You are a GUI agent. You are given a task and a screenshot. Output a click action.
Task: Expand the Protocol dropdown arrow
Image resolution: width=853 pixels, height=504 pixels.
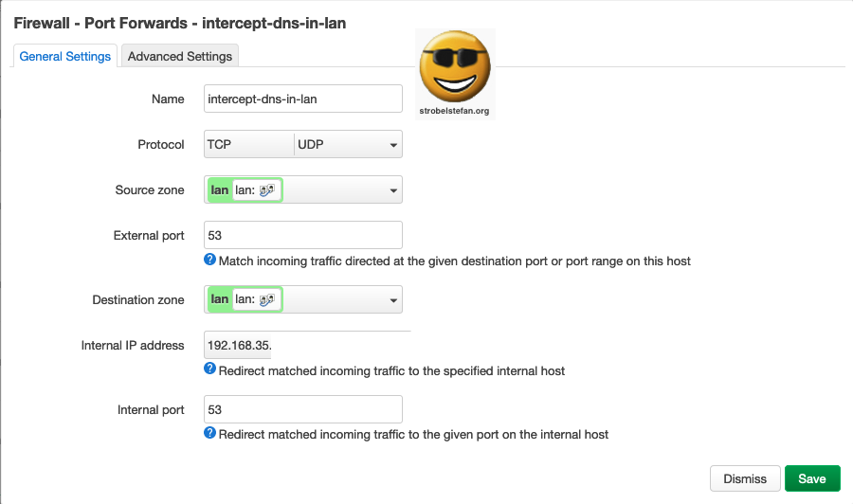tap(392, 145)
